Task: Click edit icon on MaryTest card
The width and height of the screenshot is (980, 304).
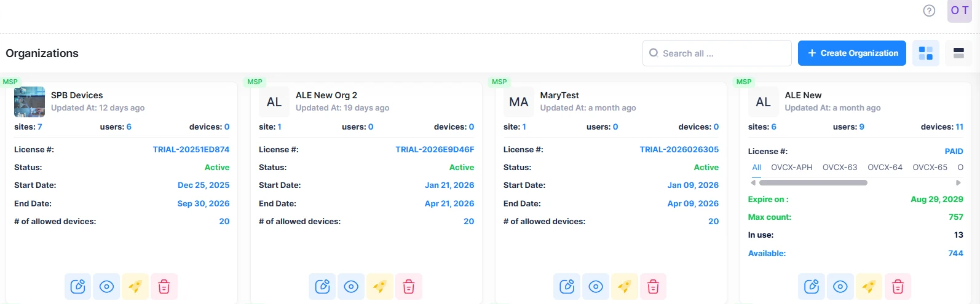Action: pos(567,287)
